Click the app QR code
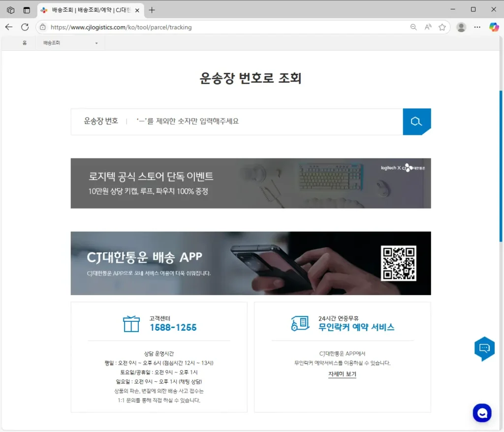The width and height of the screenshot is (504, 432). [399, 263]
